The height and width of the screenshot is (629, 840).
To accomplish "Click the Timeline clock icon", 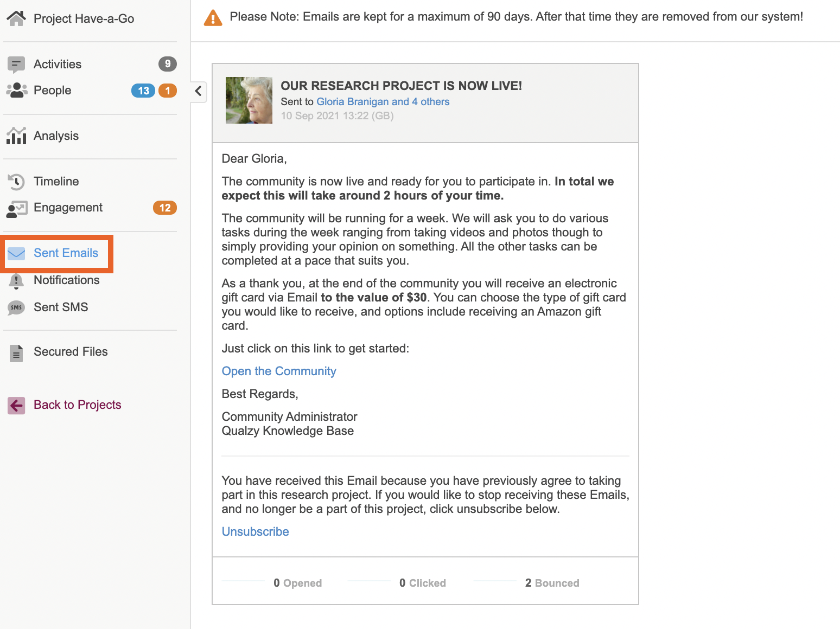I will coord(16,182).
